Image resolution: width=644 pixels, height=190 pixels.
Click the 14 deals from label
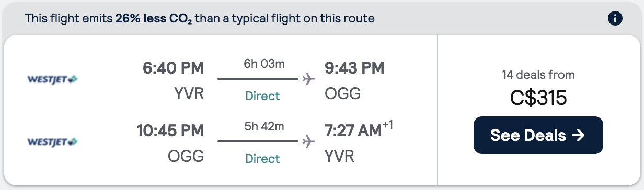pos(538,75)
